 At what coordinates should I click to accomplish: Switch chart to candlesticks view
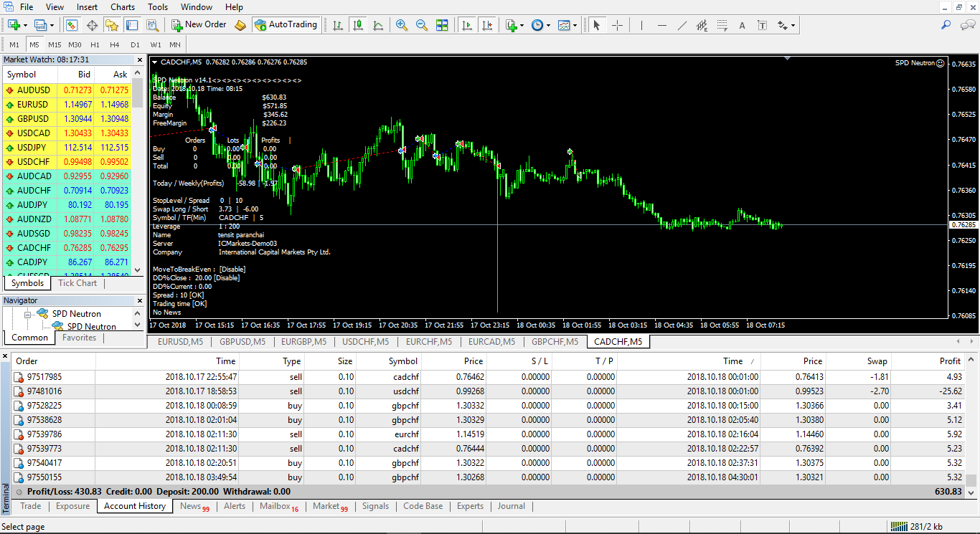(x=358, y=25)
